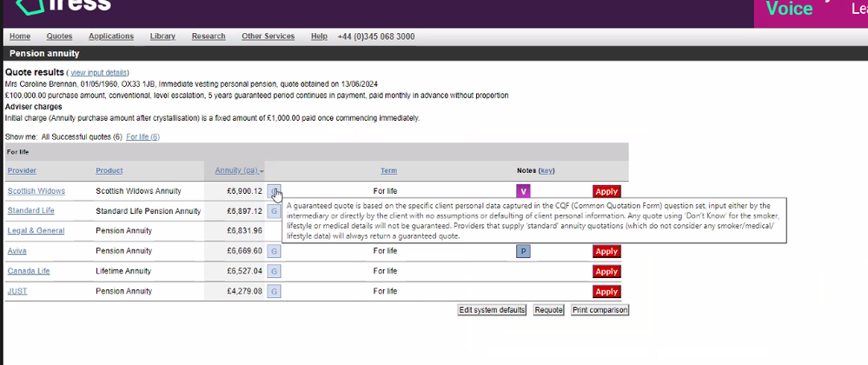Apply for the JUST Pension Annuity
Viewport: 868px width, 365px height.
click(x=606, y=291)
